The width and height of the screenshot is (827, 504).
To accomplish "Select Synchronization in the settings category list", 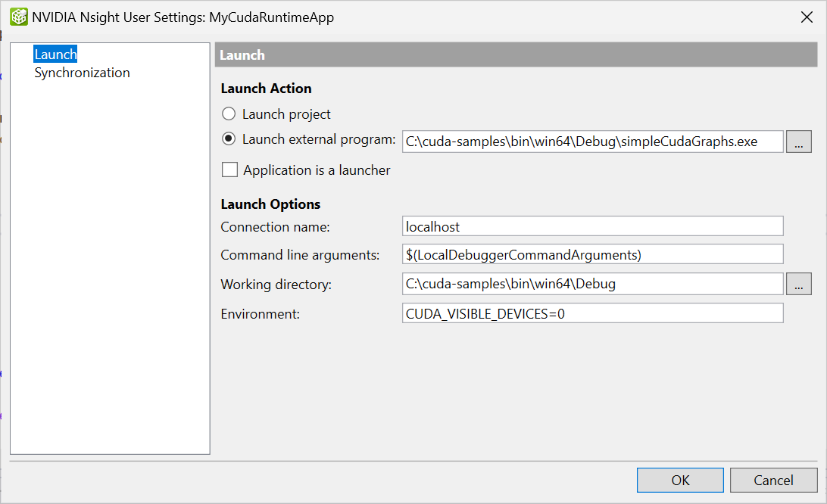I will tap(82, 72).
